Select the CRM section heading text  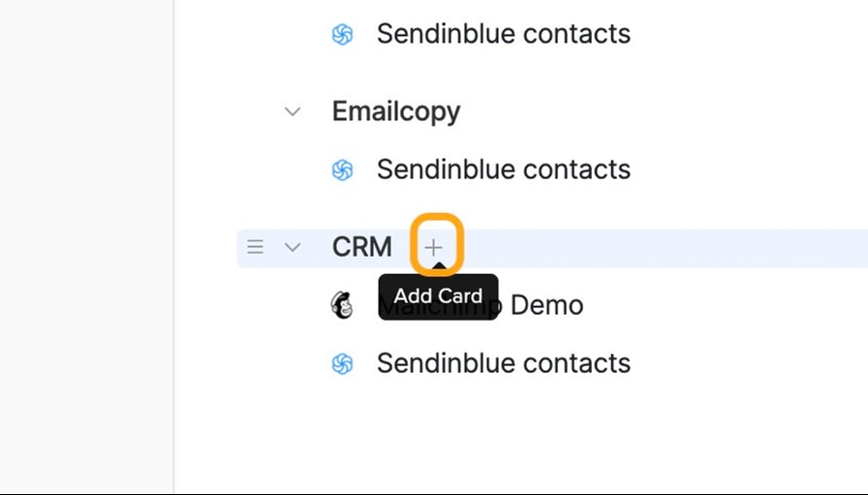coord(362,247)
